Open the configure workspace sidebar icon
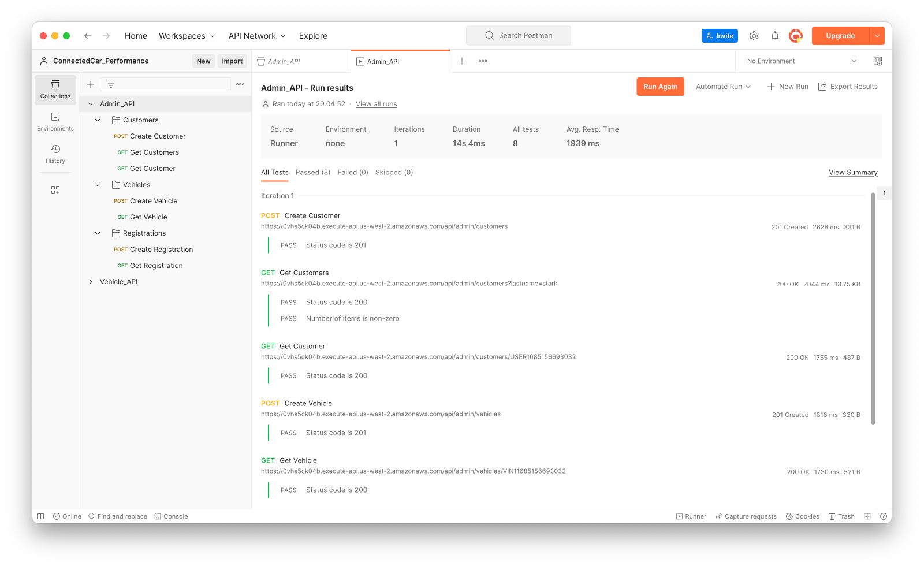 coord(55,190)
